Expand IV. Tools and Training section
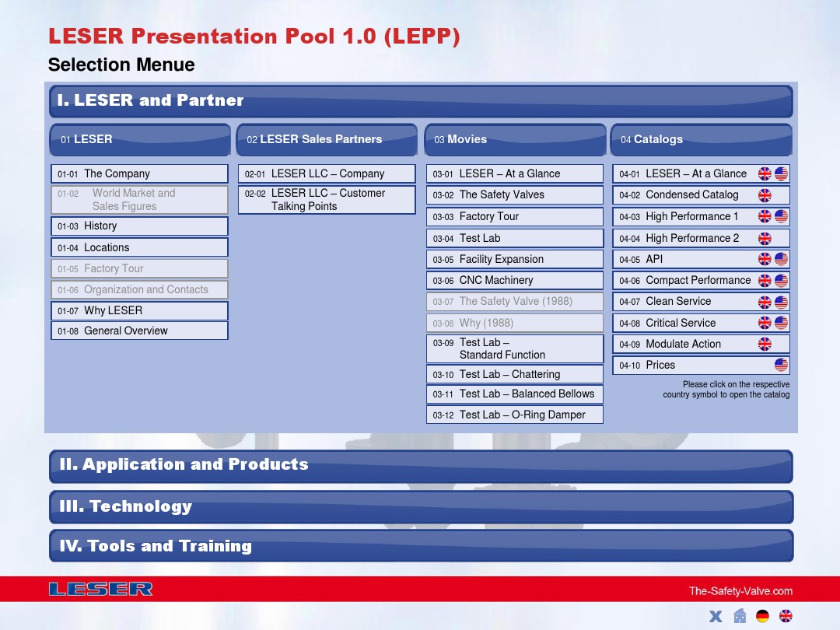Image resolution: width=840 pixels, height=630 pixels. coord(421,546)
